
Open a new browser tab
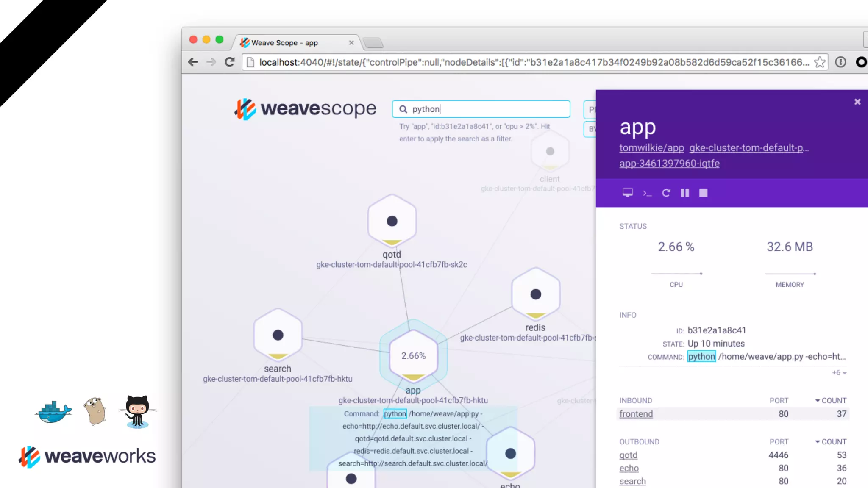373,43
